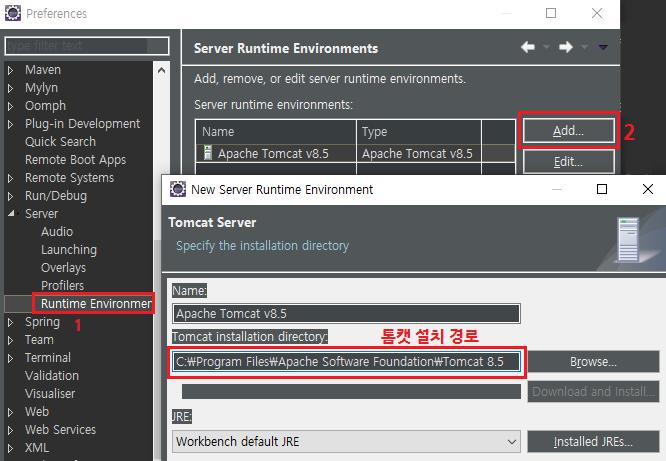Viewport: 666px width, 461px height.
Task: Expand the Run/Debug node
Action: pos(11,196)
